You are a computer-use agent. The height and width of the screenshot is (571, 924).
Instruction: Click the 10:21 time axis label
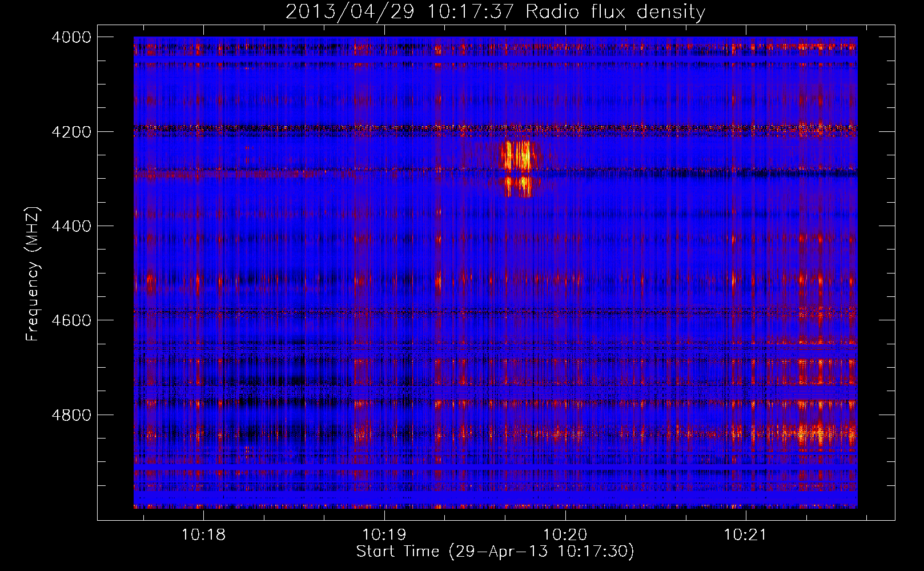pyautogui.click(x=745, y=535)
